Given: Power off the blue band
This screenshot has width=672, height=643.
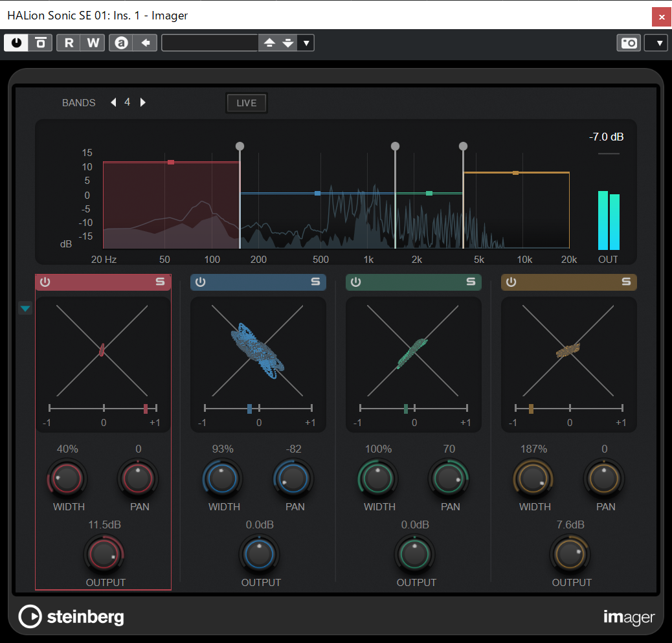Looking at the screenshot, I should click(200, 282).
